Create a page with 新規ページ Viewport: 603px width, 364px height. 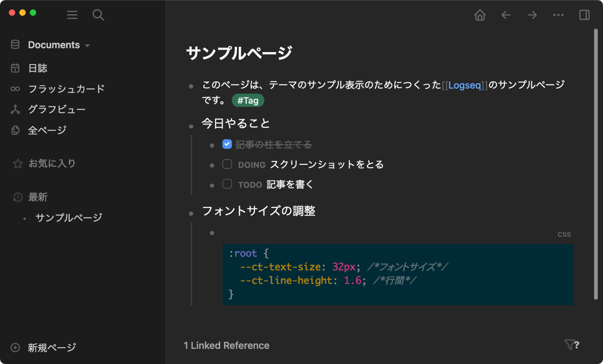tap(51, 348)
